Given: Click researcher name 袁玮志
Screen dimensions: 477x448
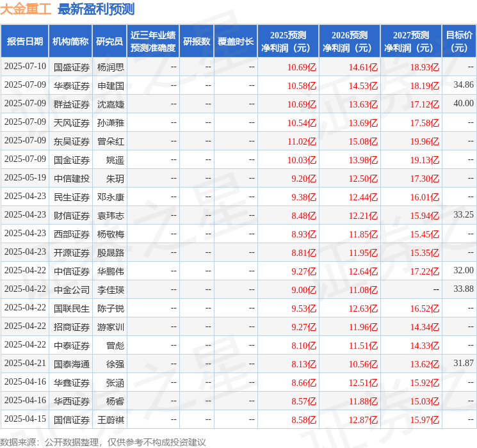Looking at the screenshot, I should click(x=110, y=216).
